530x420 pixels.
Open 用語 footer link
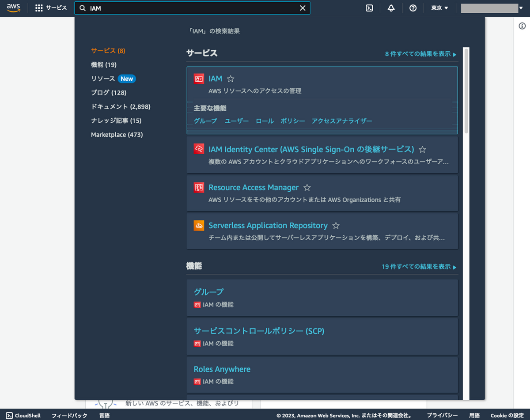point(474,416)
